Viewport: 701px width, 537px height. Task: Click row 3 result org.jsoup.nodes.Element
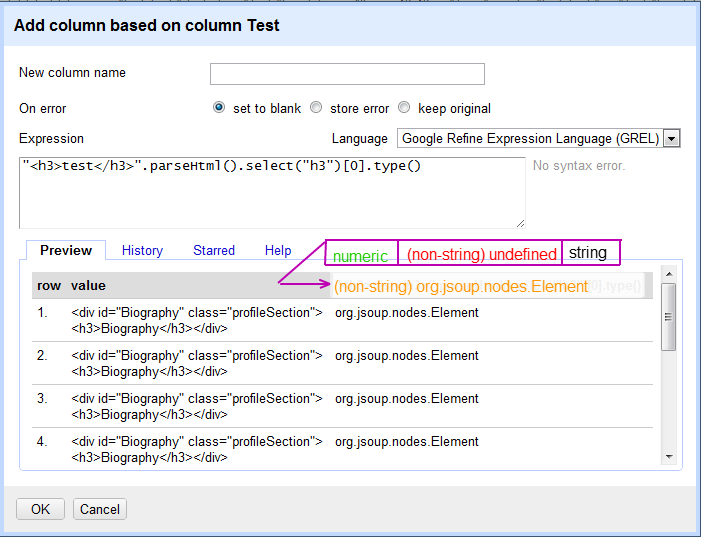(407, 398)
